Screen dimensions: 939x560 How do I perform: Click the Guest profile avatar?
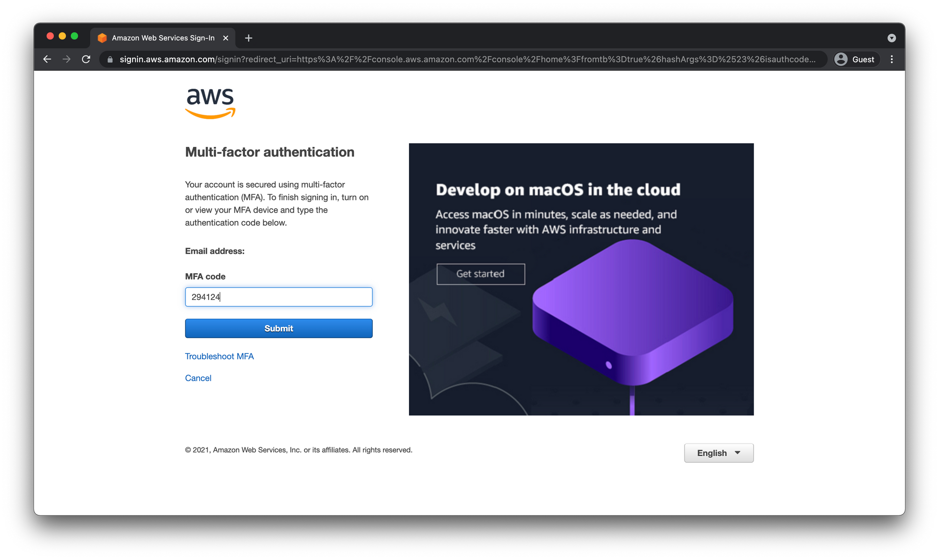point(841,59)
